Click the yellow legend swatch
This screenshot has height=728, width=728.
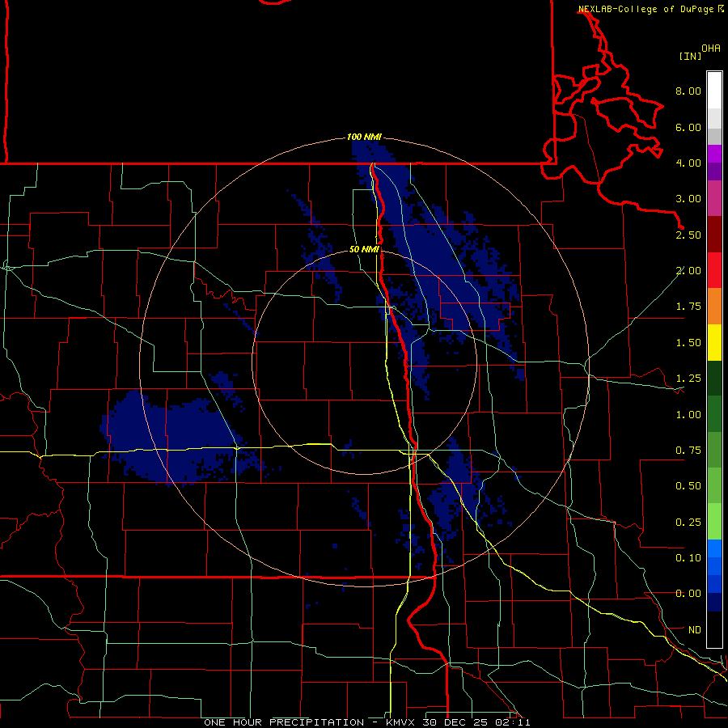point(714,343)
